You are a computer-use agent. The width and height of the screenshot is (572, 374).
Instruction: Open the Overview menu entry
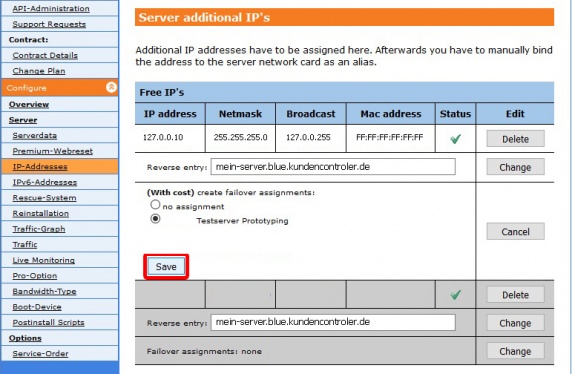pyautogui.click(x=29, y=104)
